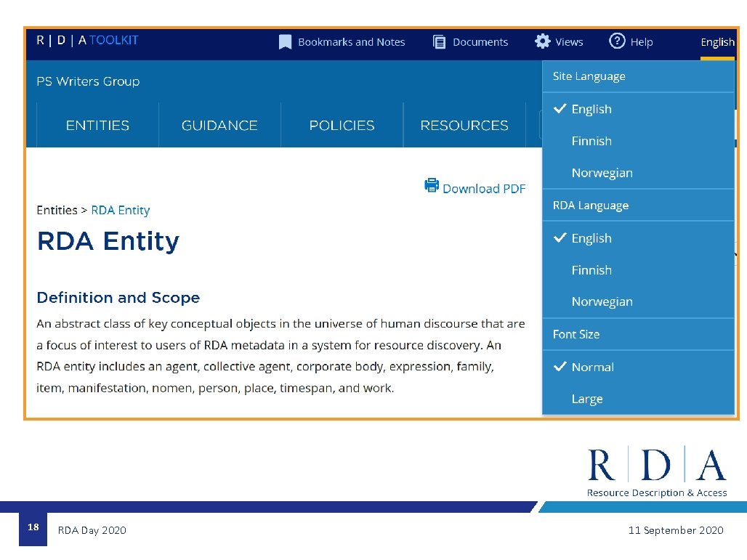Open the POLICIES tab
The height and width of the screenshot is (560, 747).
point(342,125)
